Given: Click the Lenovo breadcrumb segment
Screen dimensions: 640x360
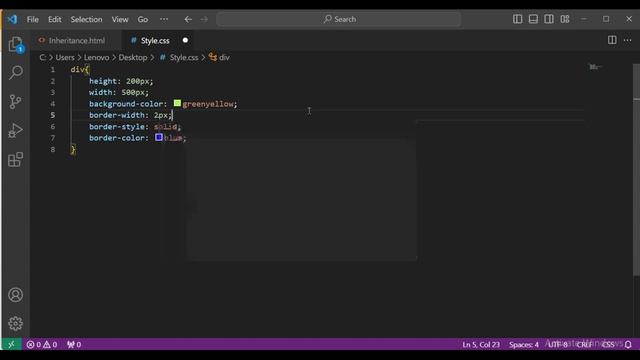Looking at the screenshot, I should [x=96, y=58].
